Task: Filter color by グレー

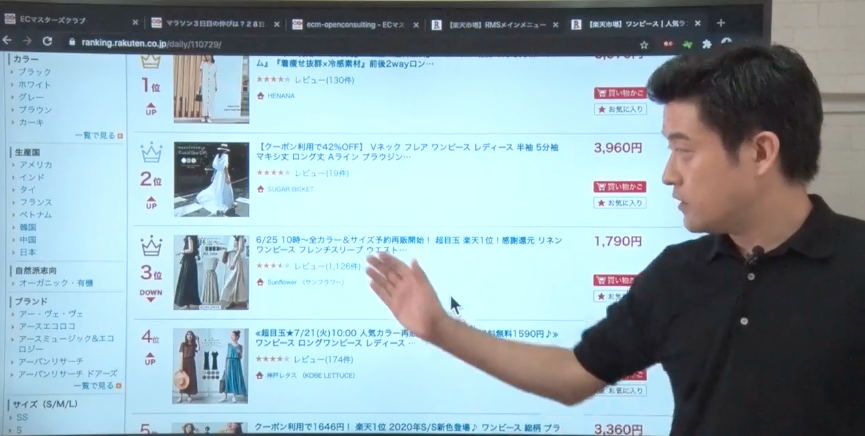Action: [31, 97]
